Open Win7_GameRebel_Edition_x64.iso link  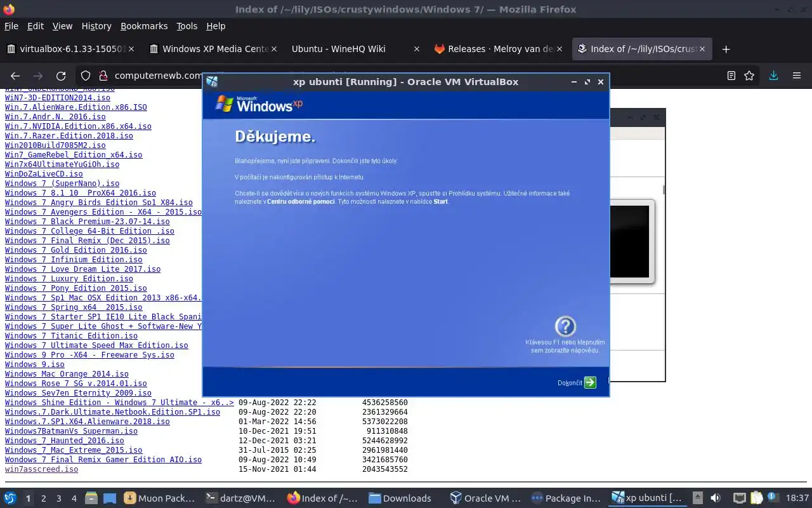(74, 155)
